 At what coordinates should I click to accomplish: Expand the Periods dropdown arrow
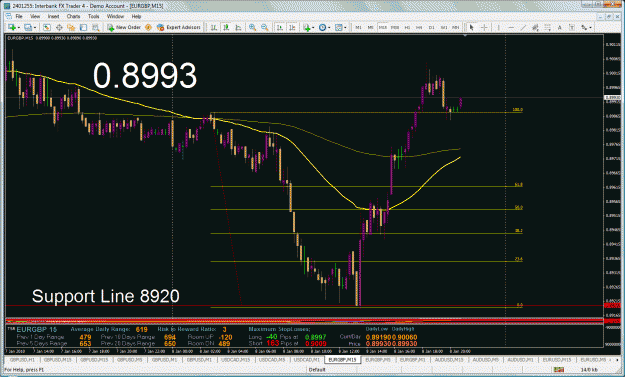(329, 27)
